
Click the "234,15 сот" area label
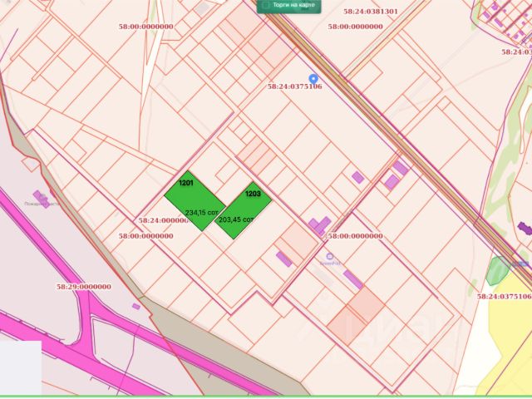(201, 213)
